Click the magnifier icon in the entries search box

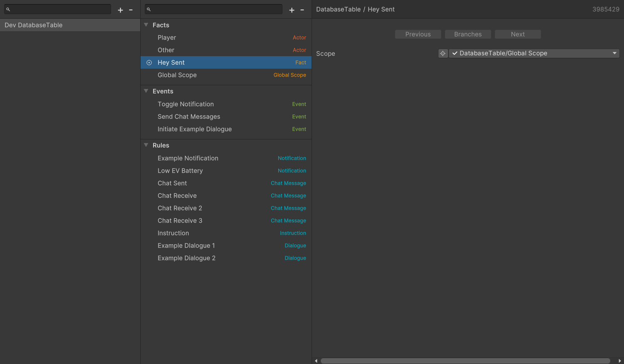pyautogui.click(x=149, y=9)
